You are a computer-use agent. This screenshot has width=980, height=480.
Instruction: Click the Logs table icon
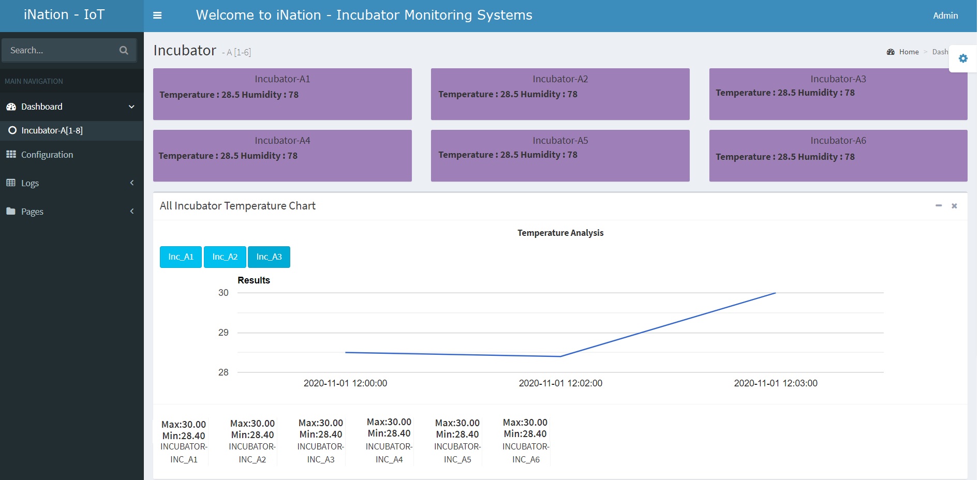11,183
